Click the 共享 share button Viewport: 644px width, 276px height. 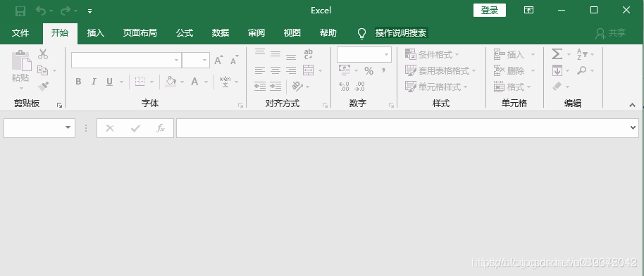click(611, 33)
